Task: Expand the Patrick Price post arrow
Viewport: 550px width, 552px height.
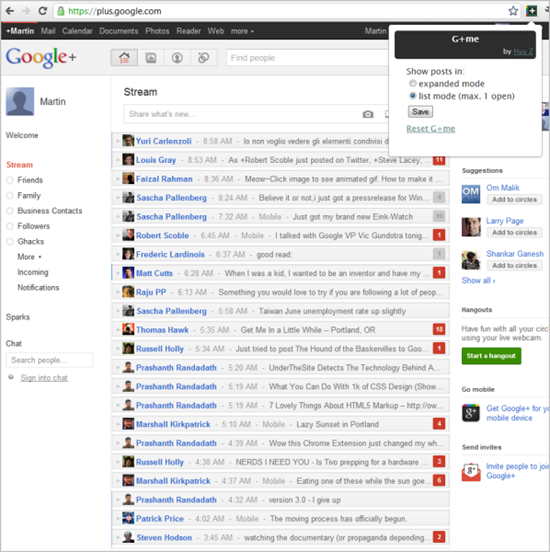Action: click(x=118, y=518)
